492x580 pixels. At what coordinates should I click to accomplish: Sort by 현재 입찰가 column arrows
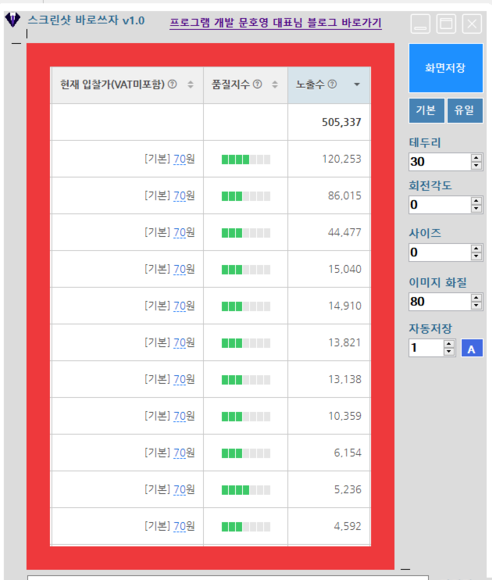coord(191,84)
